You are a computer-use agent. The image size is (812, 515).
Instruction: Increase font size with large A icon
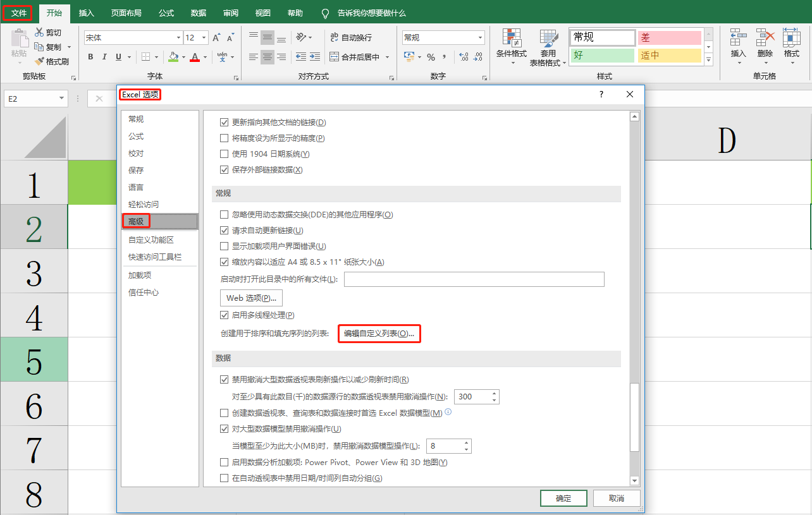coord(216,38)
